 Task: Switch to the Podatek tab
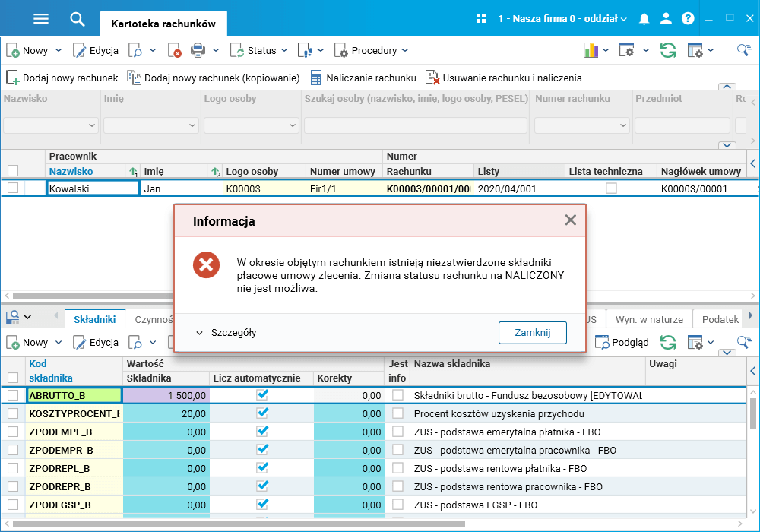pyautogui.click(x=720, y=319)
